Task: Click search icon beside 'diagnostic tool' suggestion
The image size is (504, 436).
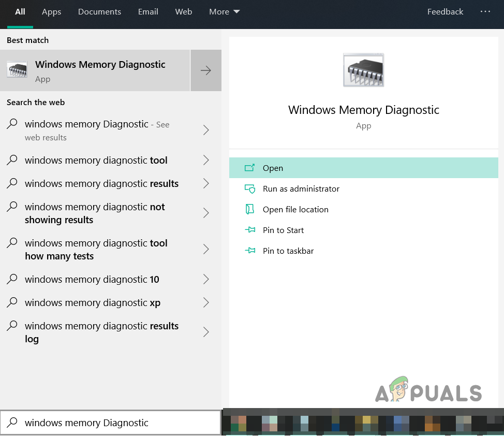Action: (x=12, y=160)
